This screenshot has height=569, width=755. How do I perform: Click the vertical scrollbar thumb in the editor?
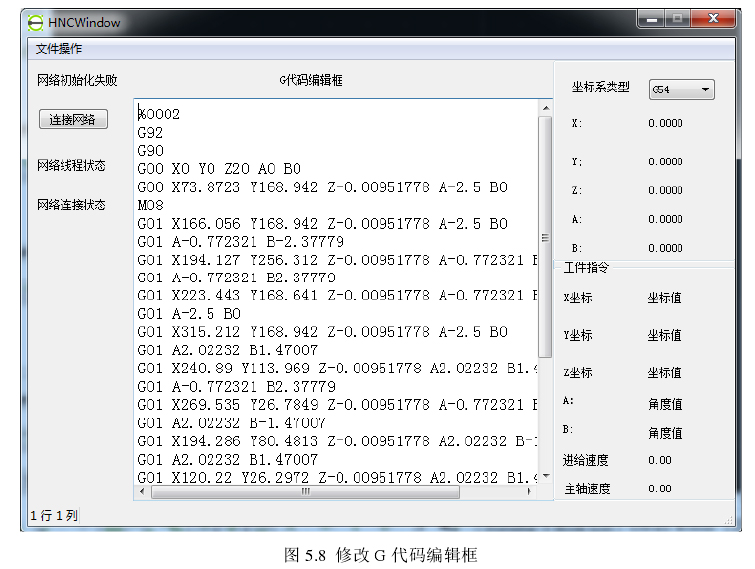point(545,235)
